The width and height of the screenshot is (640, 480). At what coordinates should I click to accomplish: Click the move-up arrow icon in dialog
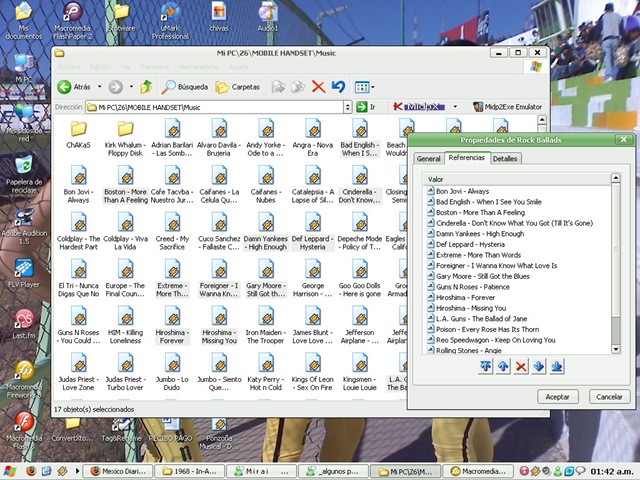pyautogui.click(x=503, y=366)
